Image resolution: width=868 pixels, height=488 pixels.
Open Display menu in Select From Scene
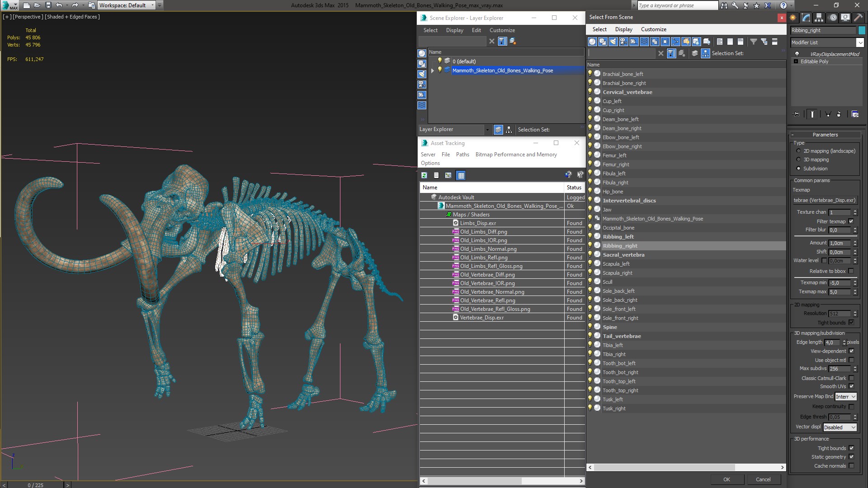pyautogui.click(x=624, y=29)
